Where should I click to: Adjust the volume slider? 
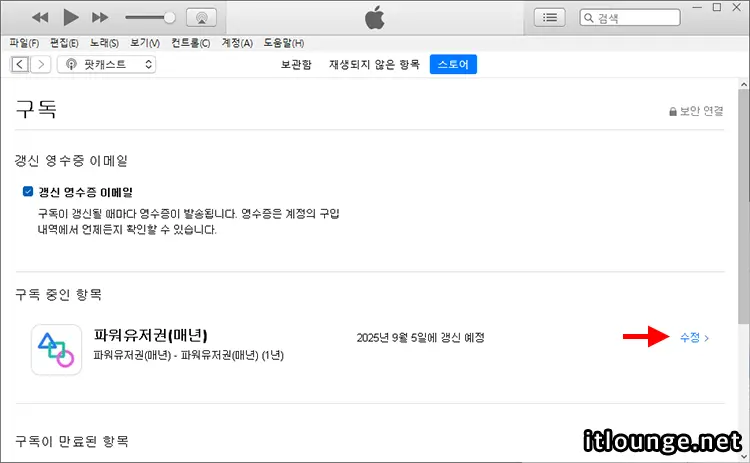point(150,18)
